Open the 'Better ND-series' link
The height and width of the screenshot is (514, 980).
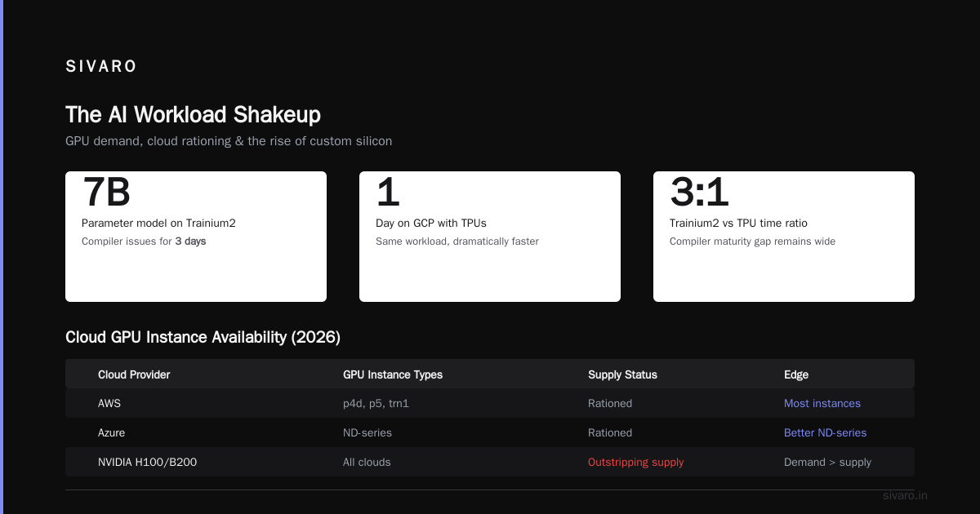825,432
